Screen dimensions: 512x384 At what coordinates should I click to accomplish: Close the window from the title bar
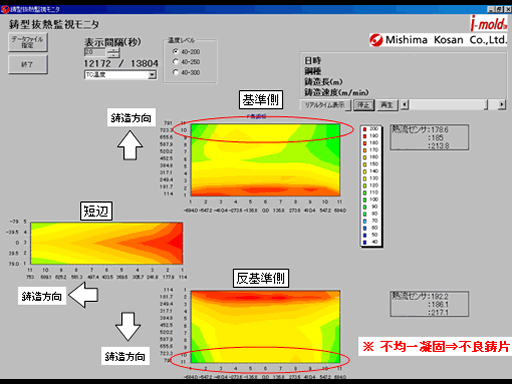click(508, 9)
